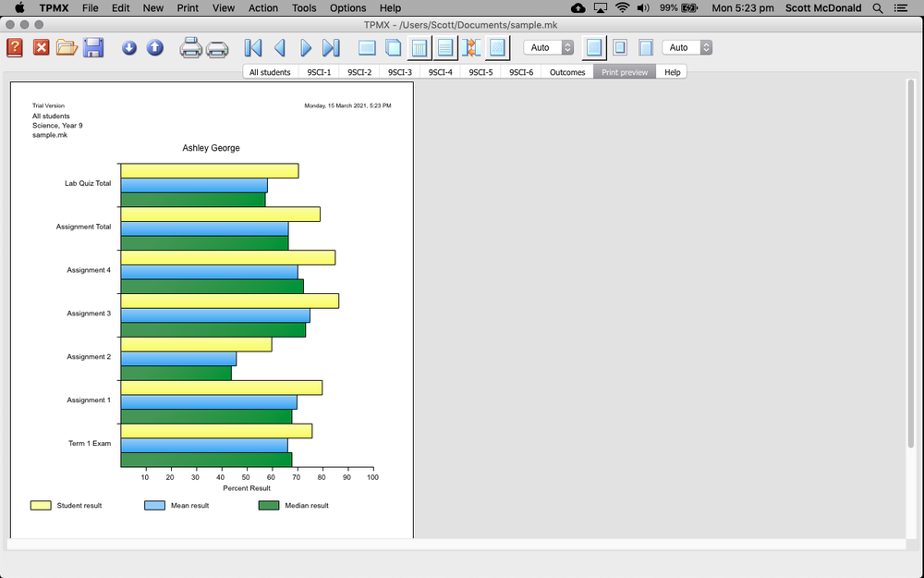This screenshot has height=578, width=924.
Task: Select the small centered page icon
Action: tap(620, 48)
